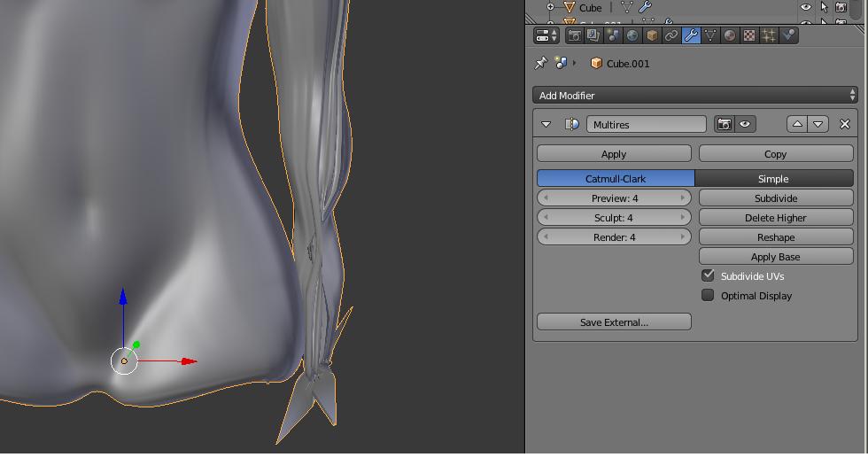Click the Apply Base button
This screenshot has height=465, width=868.
coord(776,256)
